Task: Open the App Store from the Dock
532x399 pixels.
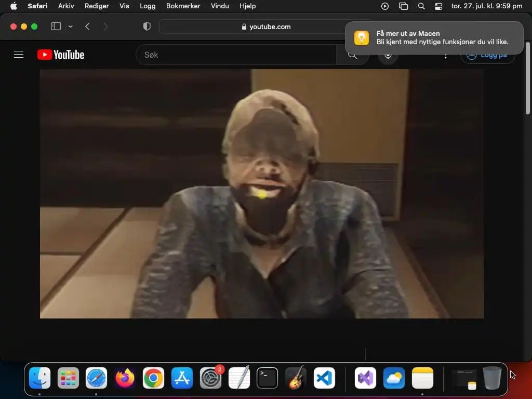Action: coord(182,378)
